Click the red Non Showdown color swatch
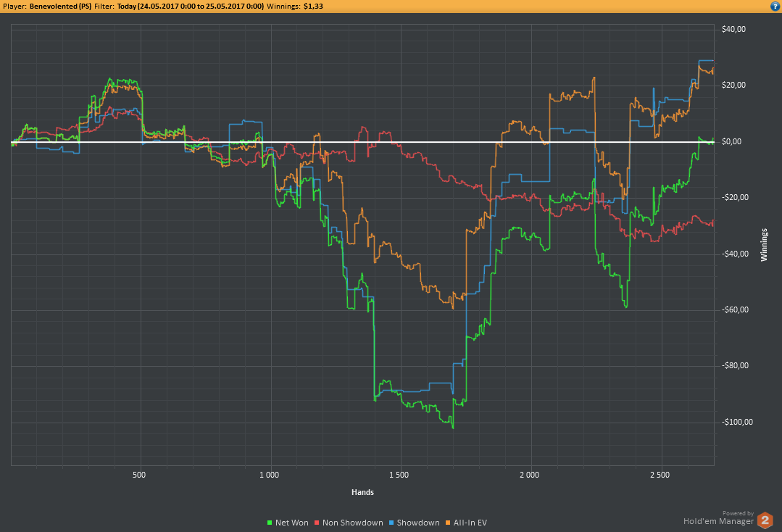The height and width of the screenshot is (532, 782). click(x=317, y=523)
